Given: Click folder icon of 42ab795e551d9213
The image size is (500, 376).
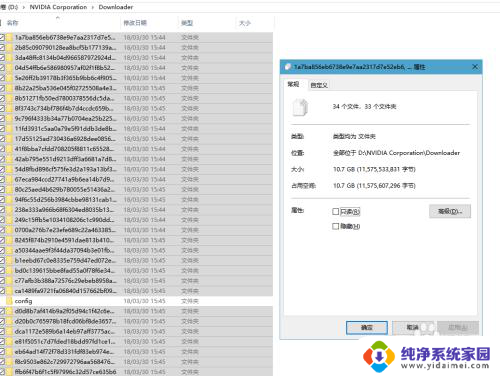Looking at the screenshot, I should click(9, 159).
